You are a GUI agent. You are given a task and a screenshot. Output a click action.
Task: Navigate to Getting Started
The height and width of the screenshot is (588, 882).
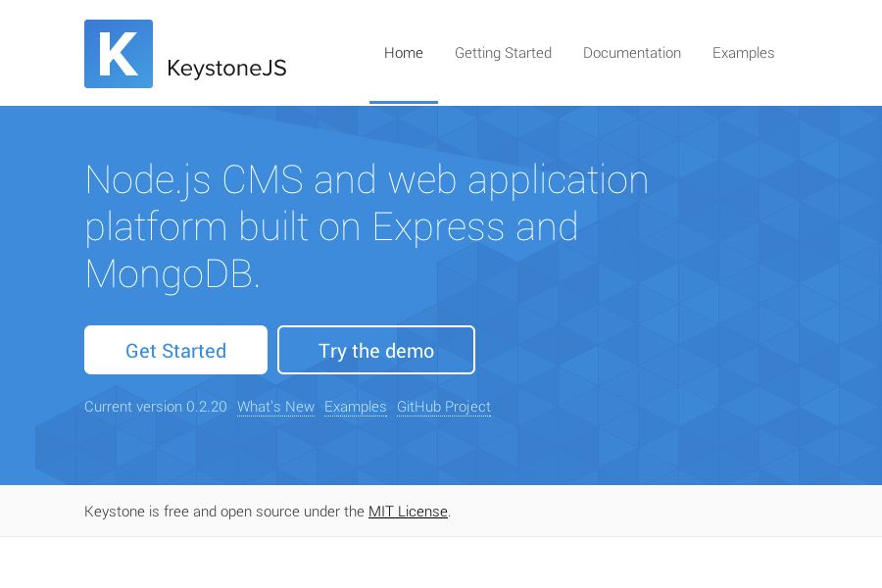pos(503,53)
